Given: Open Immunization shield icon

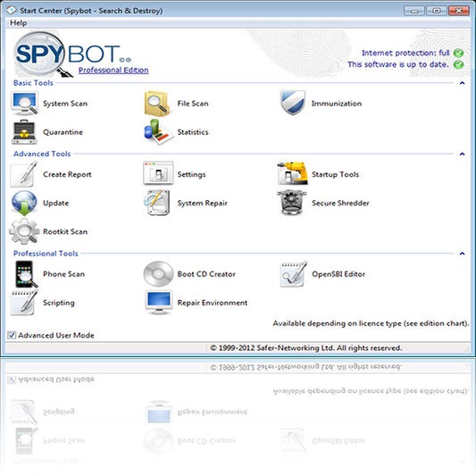Looking at the screenshot, I should click(x=292, y=103).
